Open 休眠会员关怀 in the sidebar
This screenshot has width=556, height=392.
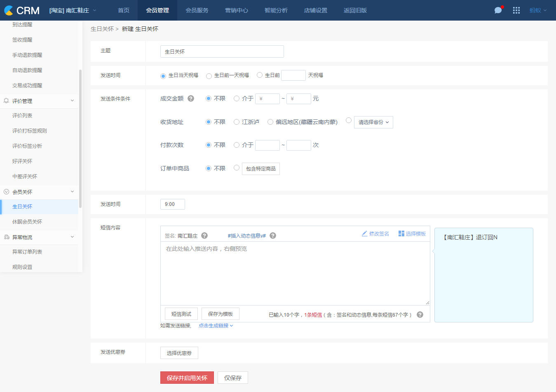tap(27, 222)
